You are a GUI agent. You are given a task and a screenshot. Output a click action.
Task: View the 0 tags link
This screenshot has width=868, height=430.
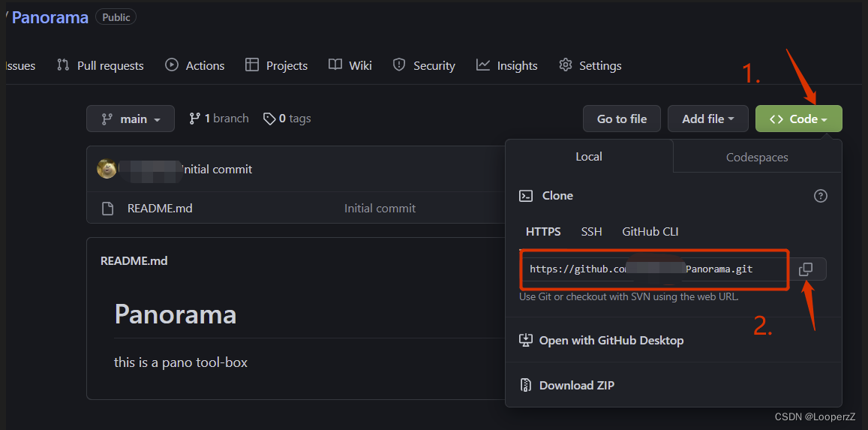pyautogui.click(x=287, y=119)
